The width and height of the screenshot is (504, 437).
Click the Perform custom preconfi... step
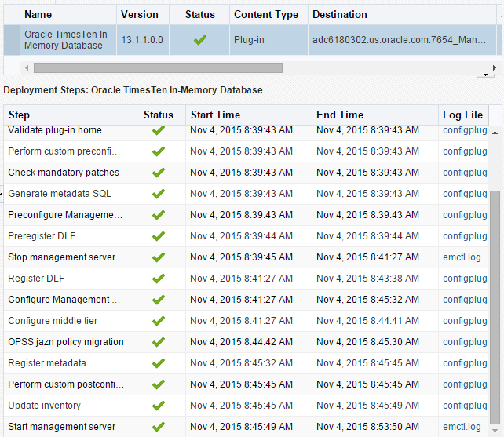64,151
